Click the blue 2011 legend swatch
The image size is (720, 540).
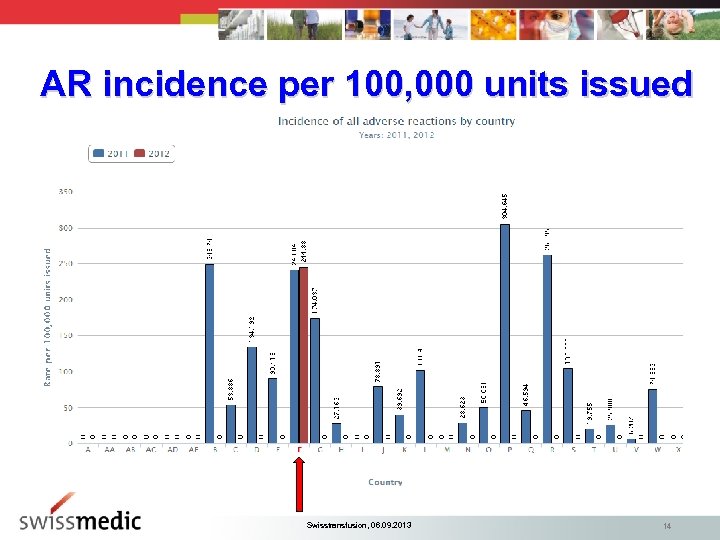[x=98, y=153]
